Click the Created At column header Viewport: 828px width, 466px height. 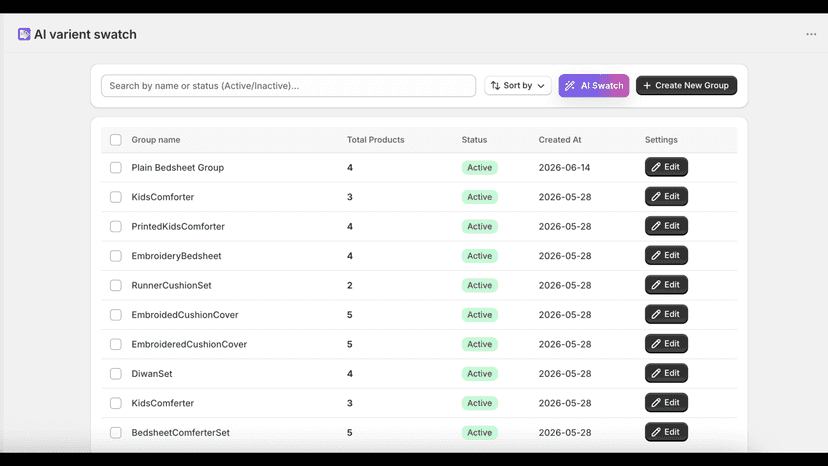pos(560,140)
